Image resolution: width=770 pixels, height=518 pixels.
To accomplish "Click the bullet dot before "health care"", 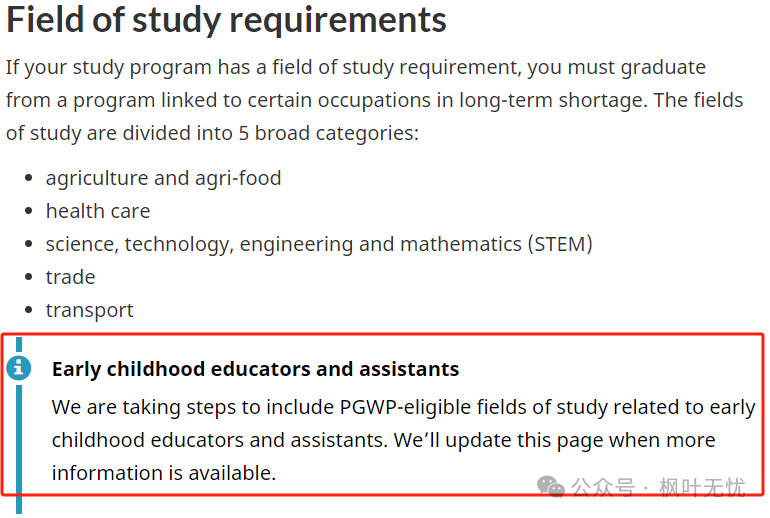I will (x=29, y=212).
